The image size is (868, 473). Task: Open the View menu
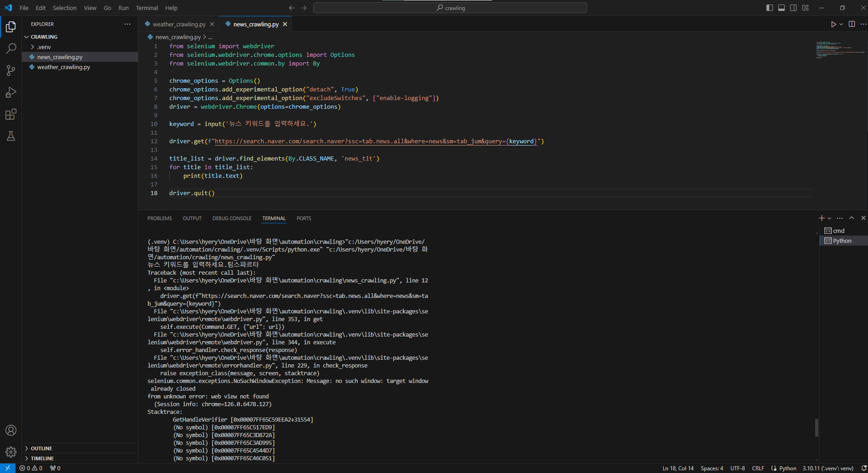[x=90, y=8]
